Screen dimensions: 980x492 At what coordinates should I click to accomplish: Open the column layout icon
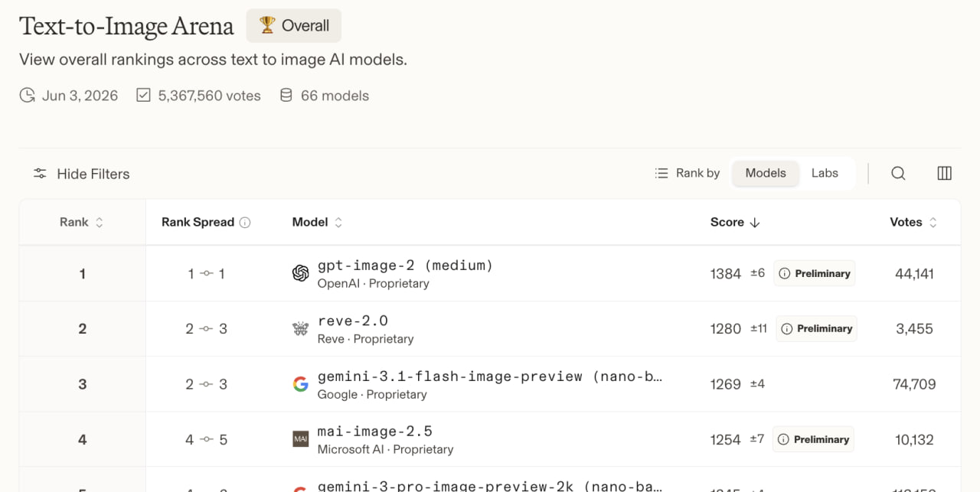[944, 174]
